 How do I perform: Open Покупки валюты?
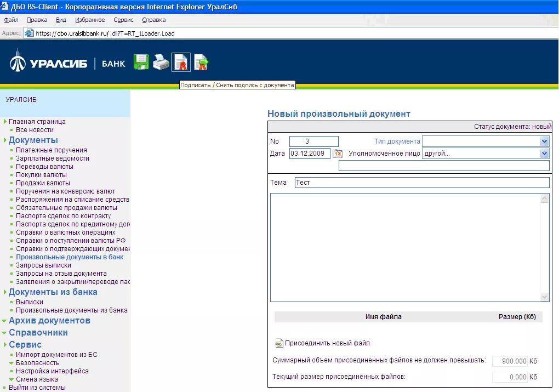click(x=41, y=175)
